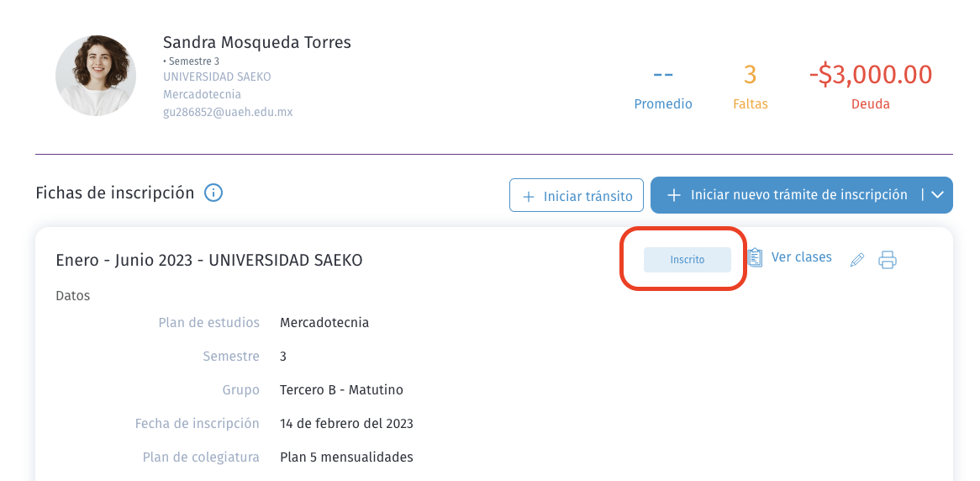The width and height of the screenshot is (980, 481).
Task: Click the UNIVERSIDAD SAEKO link under student name
Action: (217, 77)
